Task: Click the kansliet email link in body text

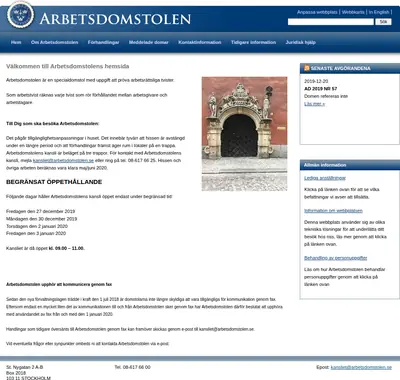Action: click(63, 160)
